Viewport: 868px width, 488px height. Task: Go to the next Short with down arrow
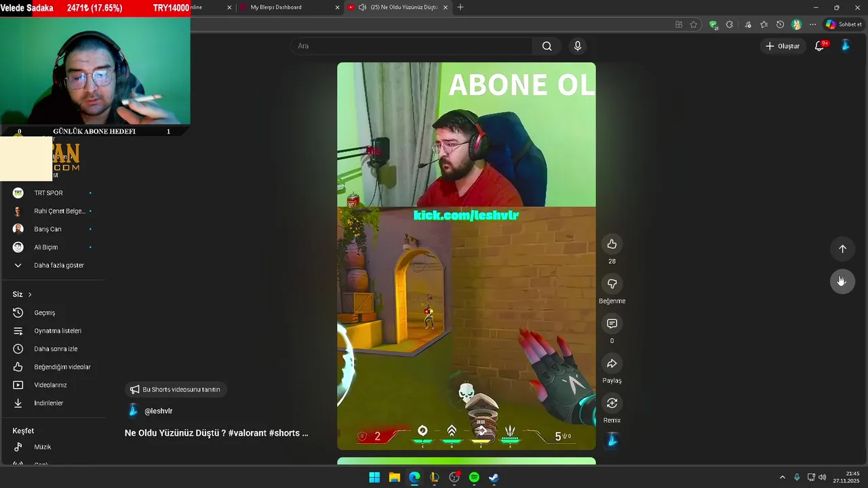click(842, 281)
